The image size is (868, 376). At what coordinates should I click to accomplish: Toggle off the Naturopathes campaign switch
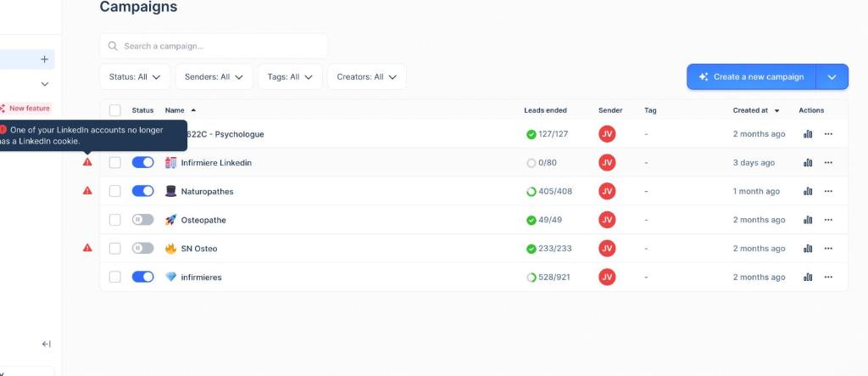point(142,191)
